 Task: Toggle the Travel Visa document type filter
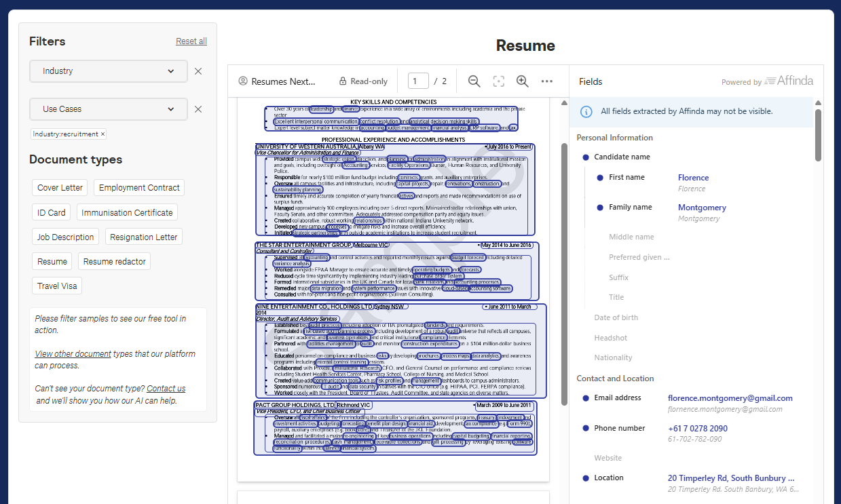point(56,286)
